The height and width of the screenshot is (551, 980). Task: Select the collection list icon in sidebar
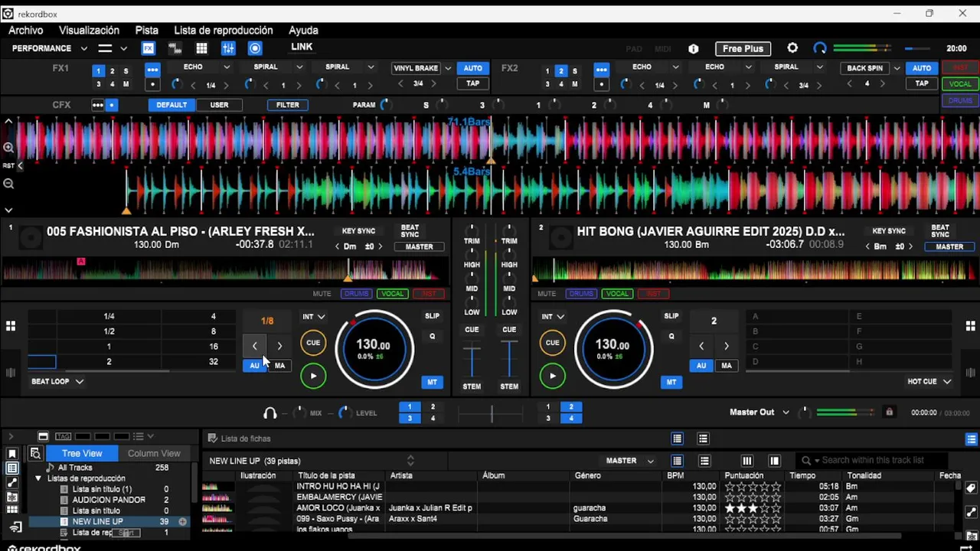click(12, 468)
